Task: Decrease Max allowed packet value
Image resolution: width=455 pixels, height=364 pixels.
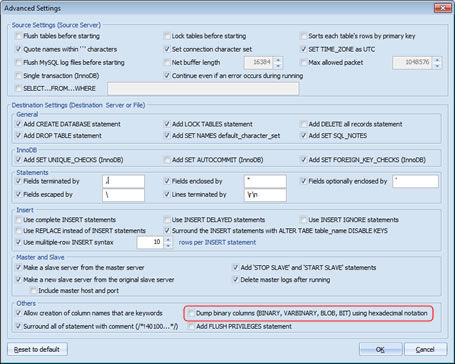Action: 437,66
